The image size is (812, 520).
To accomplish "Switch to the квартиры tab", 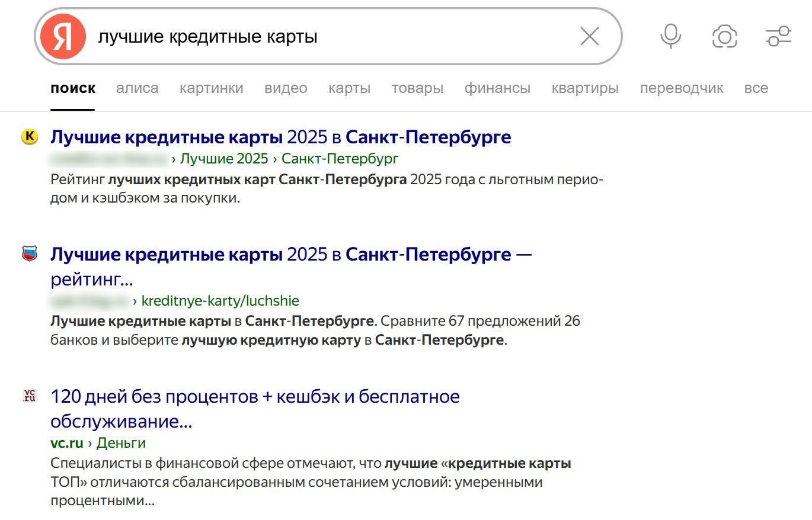I will click(585, 88).
